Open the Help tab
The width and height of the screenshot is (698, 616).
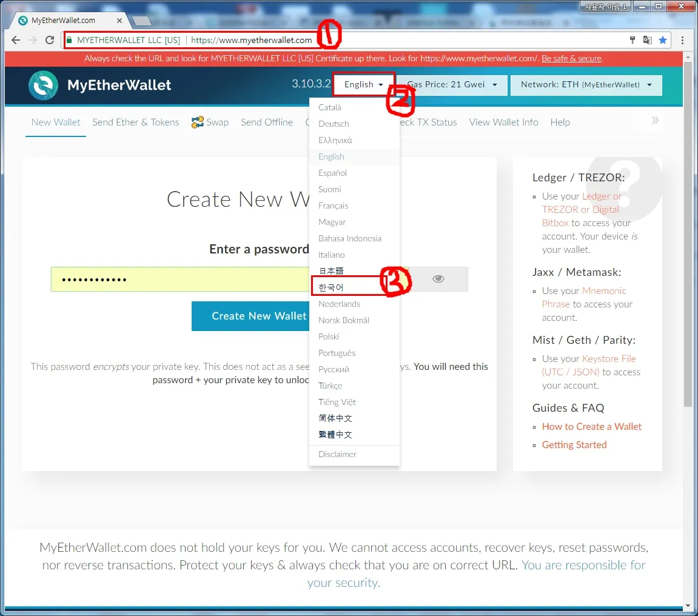(560, 122)
